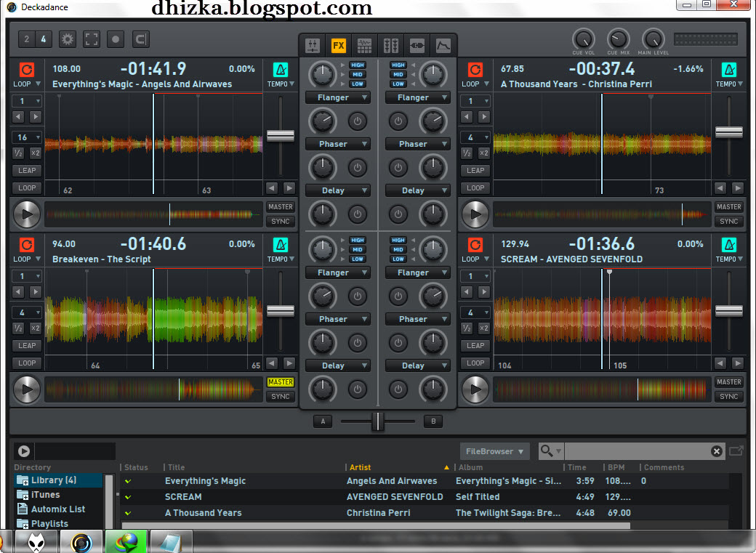This screenshot has width=756, height=553.
Task: Click the CUE VOL knob
Action: 584,39
